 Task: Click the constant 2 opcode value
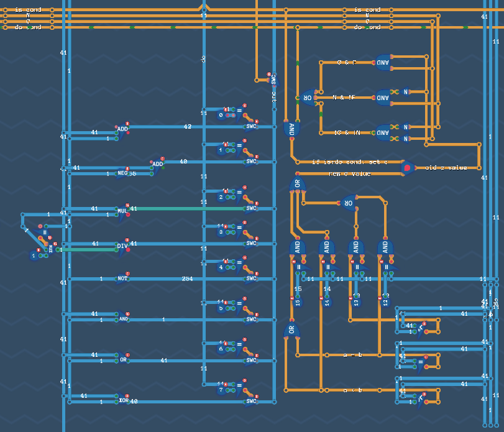pos(221,197)
